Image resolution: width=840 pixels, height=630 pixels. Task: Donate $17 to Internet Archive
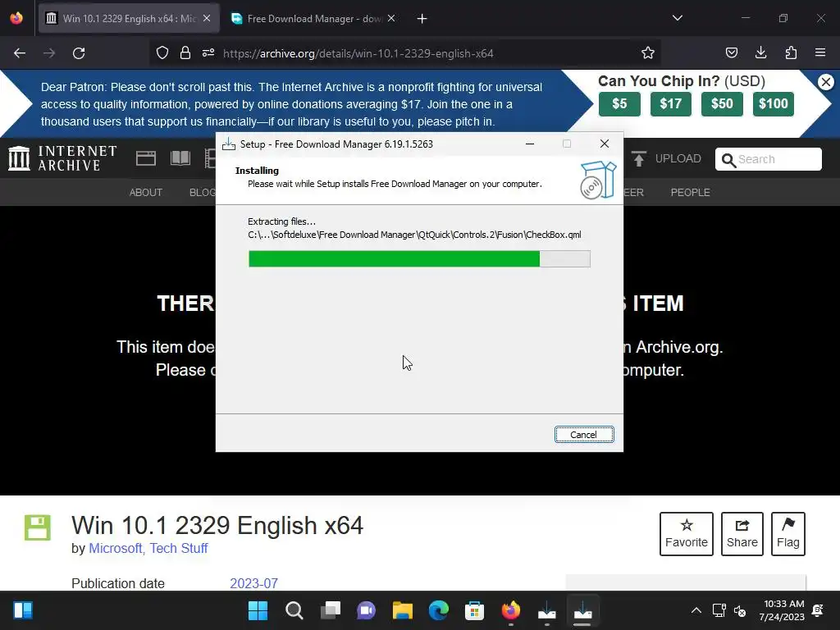(x=671, y=104)
